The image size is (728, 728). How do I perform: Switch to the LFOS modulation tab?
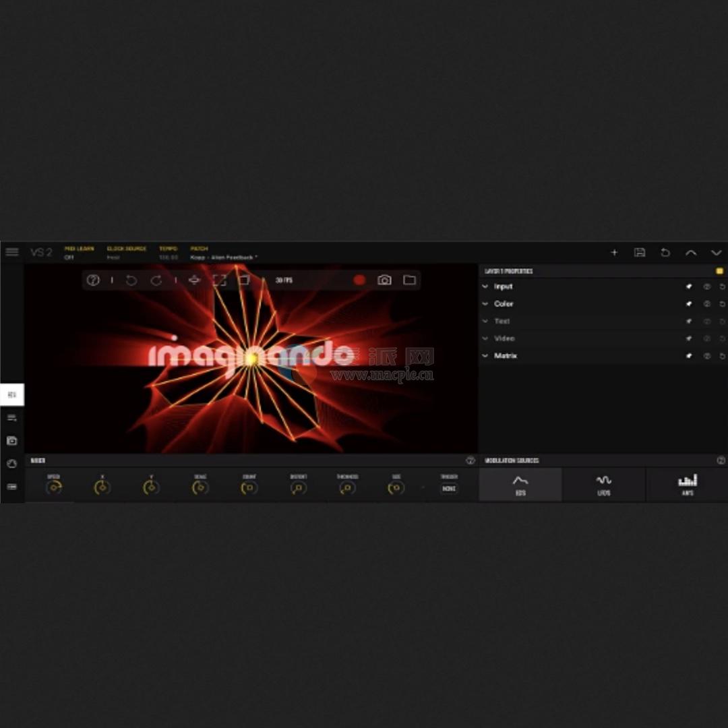(x=603, y=485)
